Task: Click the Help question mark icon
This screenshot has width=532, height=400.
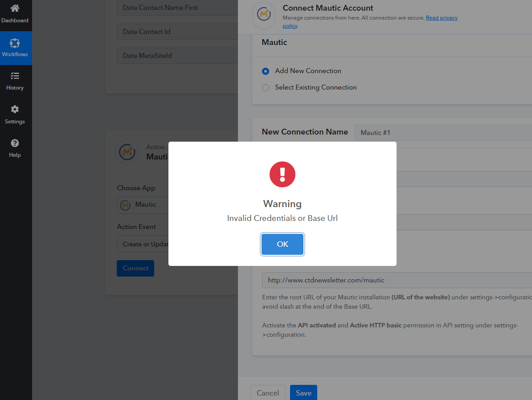Action: point(15,143)
